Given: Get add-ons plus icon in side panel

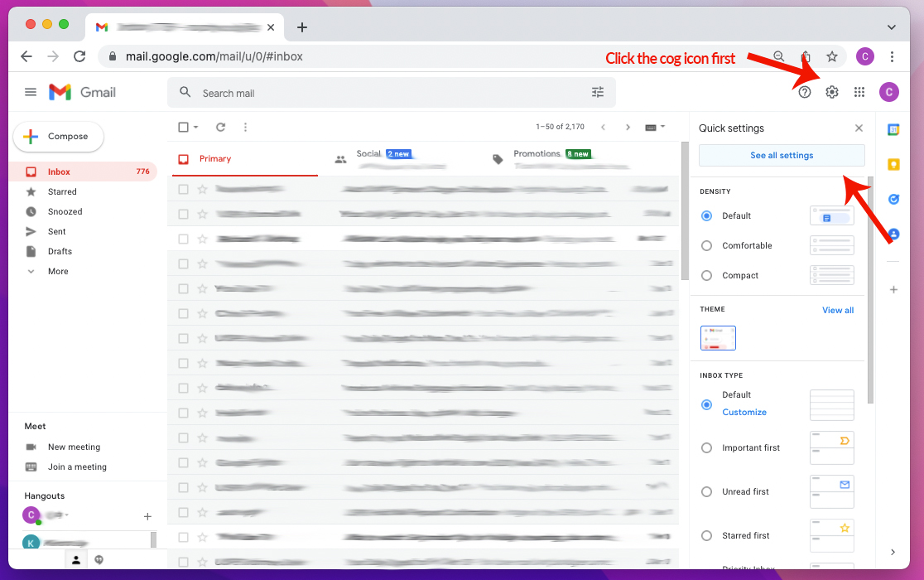Looking at the screenshot, I should [893, 289].
